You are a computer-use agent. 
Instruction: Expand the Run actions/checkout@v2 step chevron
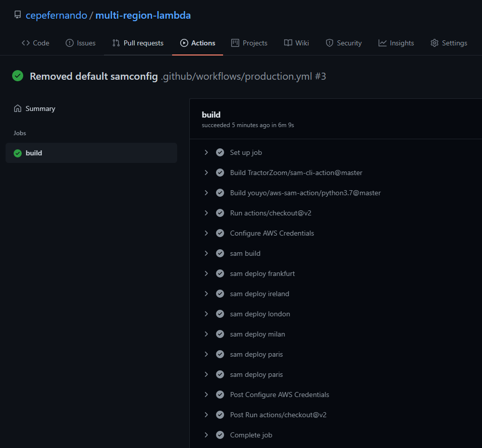pyautogui.click(x=206, y=213)
